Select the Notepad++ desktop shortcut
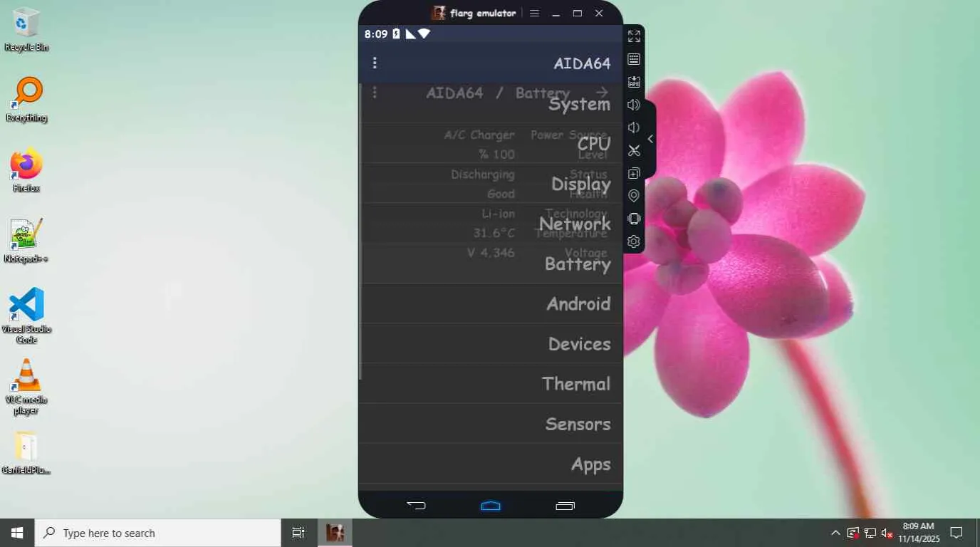The height and width of the screenshot is (547, 980). (26, 241)
